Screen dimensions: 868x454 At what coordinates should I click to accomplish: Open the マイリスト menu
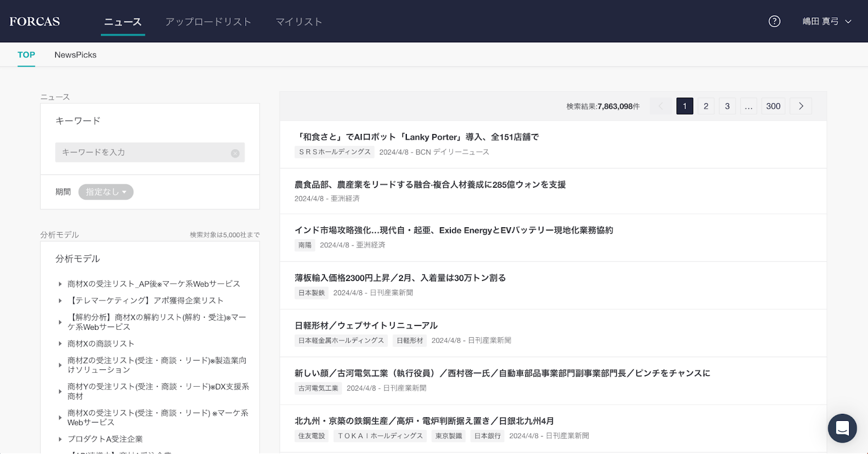click(x=299, y=22)
